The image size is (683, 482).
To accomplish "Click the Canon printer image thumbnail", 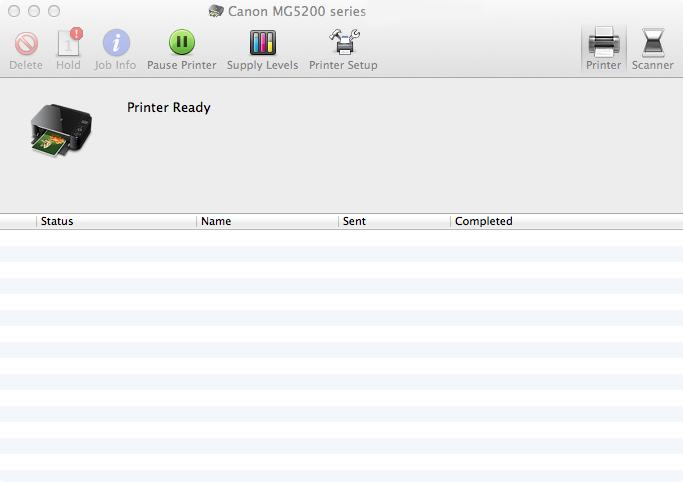I will (x=61, y=130).
